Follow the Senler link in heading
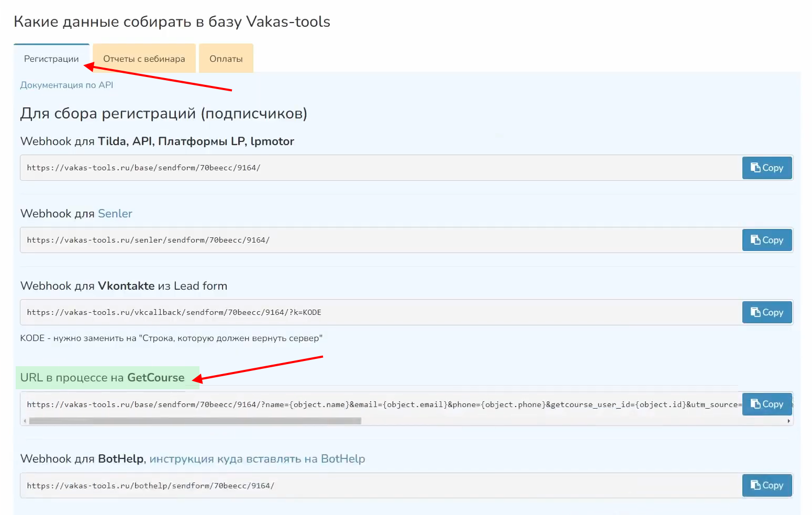Viewport: 812px width, 515px height. (115, 214)
